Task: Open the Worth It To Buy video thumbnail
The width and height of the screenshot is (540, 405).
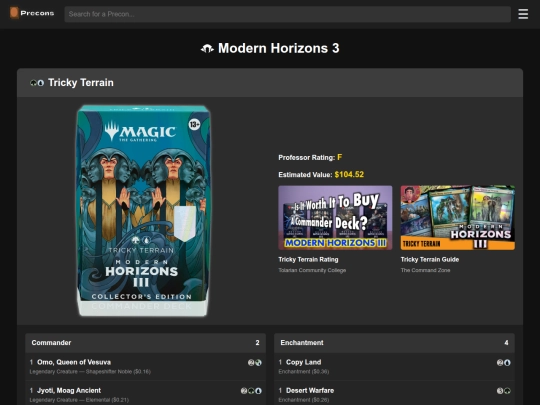Action: coord(335,218)
